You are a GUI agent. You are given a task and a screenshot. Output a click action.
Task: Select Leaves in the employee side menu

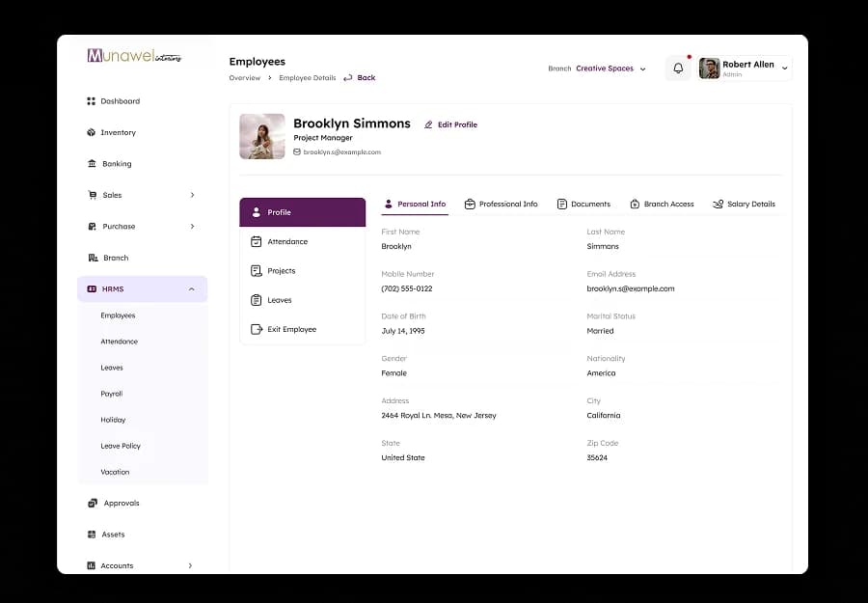click(x=302, y=300)
